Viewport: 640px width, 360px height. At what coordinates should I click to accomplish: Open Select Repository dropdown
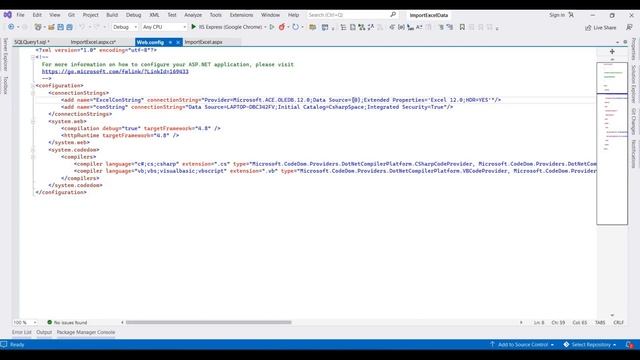click(x=589, y=344)
